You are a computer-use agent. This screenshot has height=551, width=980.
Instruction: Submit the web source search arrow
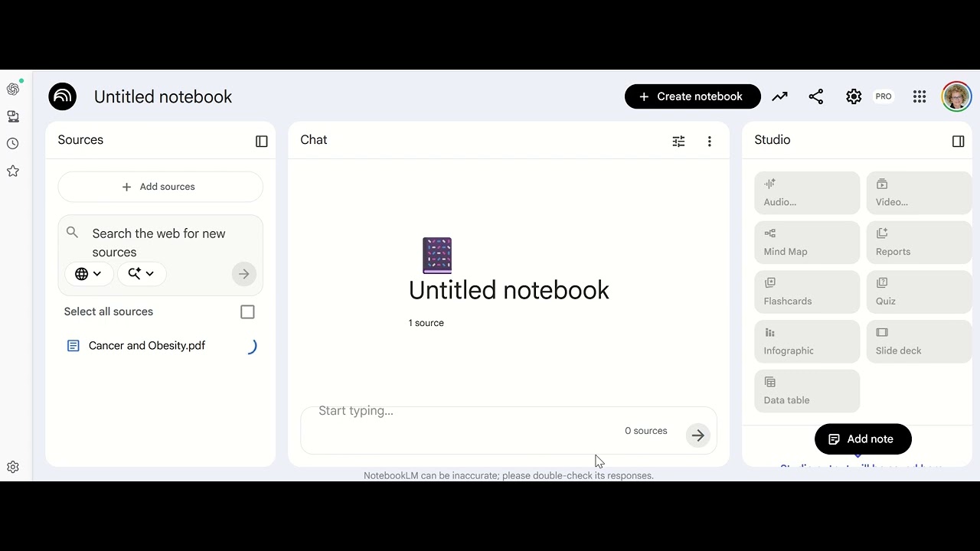point(244,274)
